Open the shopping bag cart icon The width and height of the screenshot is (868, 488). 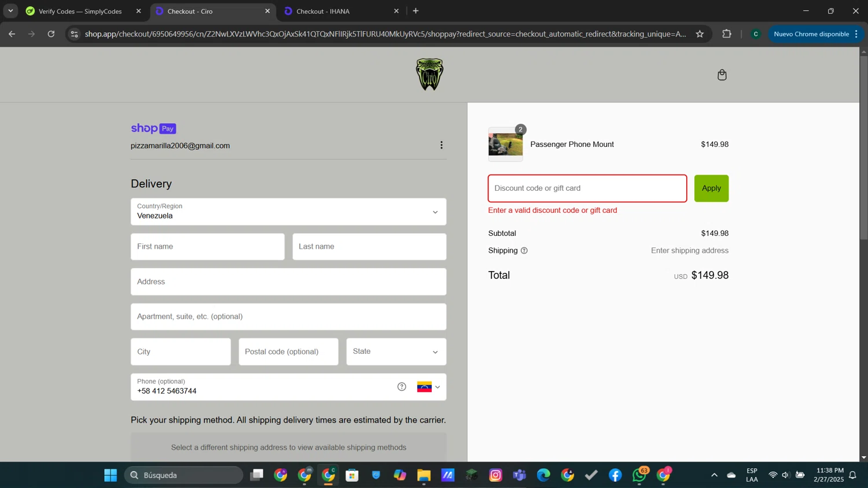coord(722,75)
